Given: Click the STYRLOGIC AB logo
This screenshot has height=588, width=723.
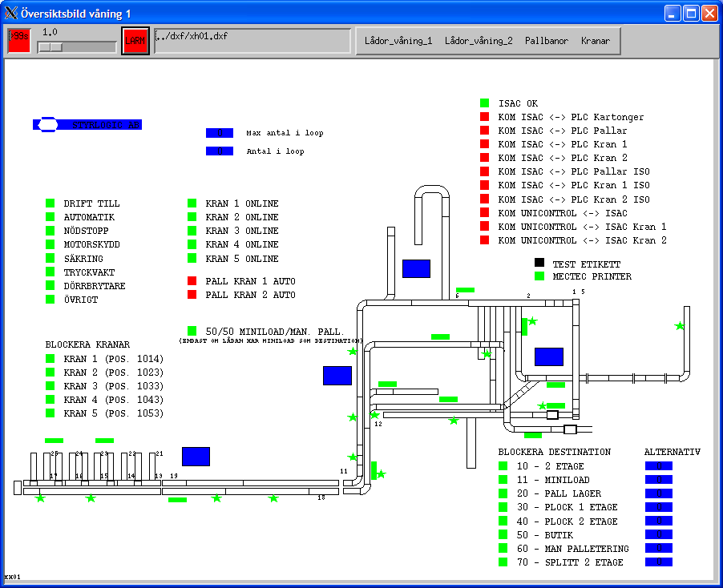Looking at the screenshot, I should (87, 124).
